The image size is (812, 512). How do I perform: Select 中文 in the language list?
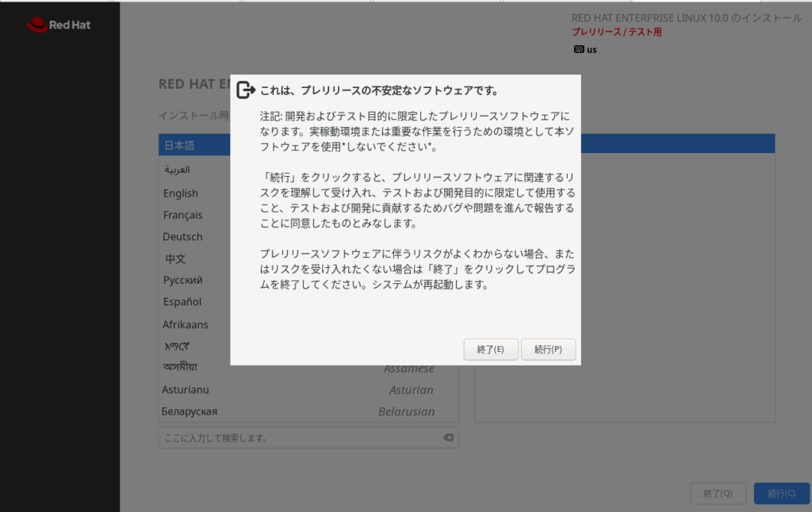tap(175, 258)
